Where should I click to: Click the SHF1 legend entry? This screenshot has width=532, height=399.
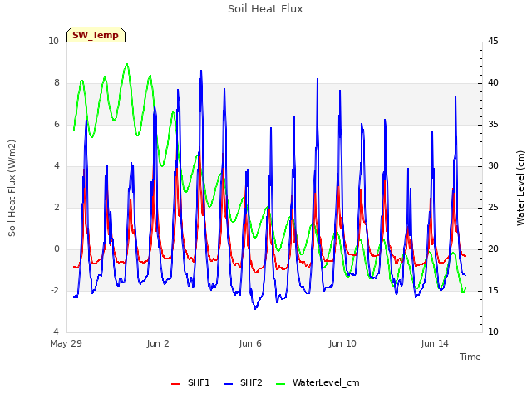click(190, 382)
